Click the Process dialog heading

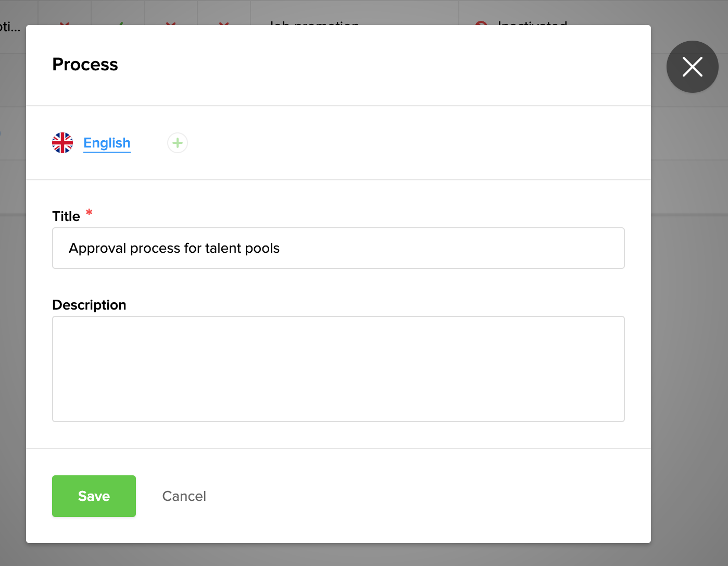pos(85,64)
